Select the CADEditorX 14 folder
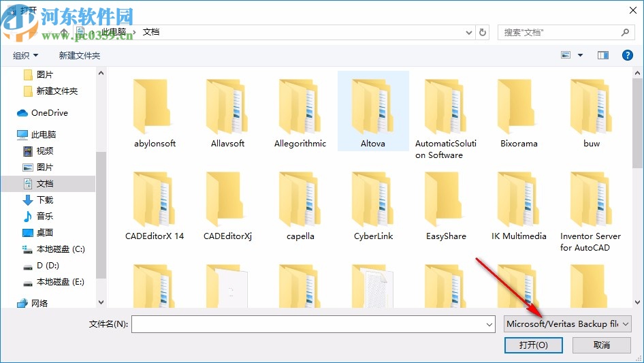This screenshot has width=644, height=363. click(155, 206)
